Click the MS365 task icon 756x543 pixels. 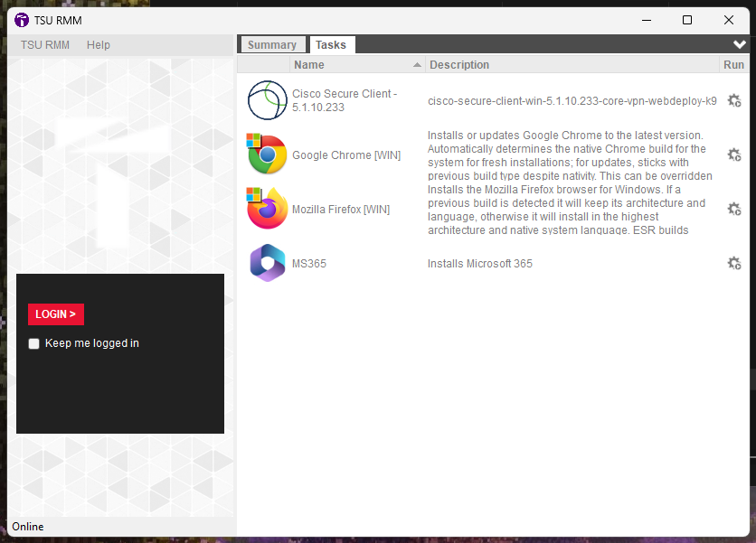[267, 263]
